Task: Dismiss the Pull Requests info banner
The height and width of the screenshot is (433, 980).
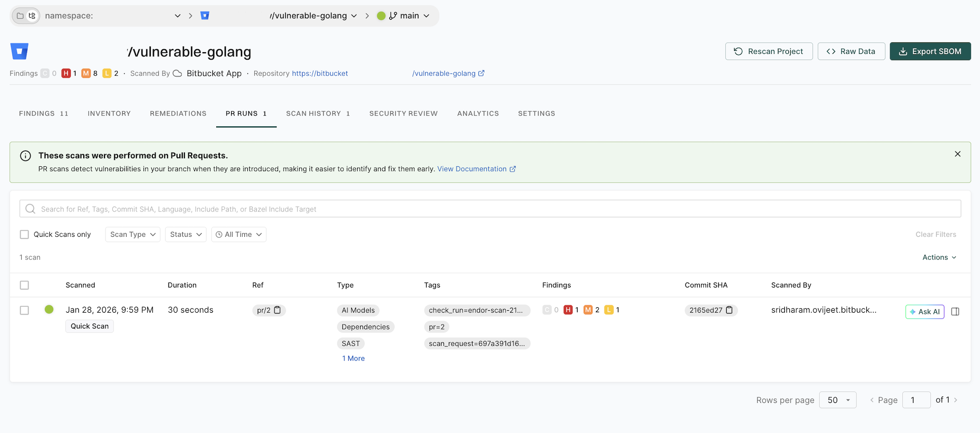Action: pyautogui.click(x=957, y=154)
